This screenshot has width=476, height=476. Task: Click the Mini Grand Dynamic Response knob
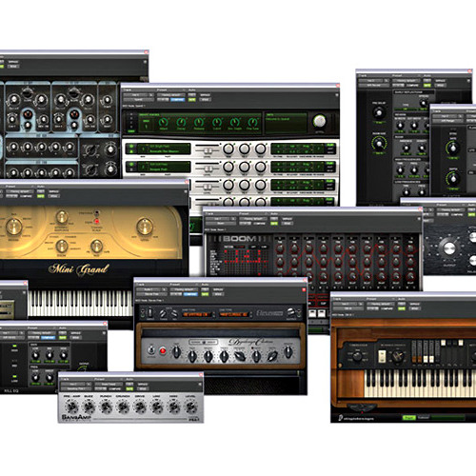pyautogui.click(x=62, y=217)
